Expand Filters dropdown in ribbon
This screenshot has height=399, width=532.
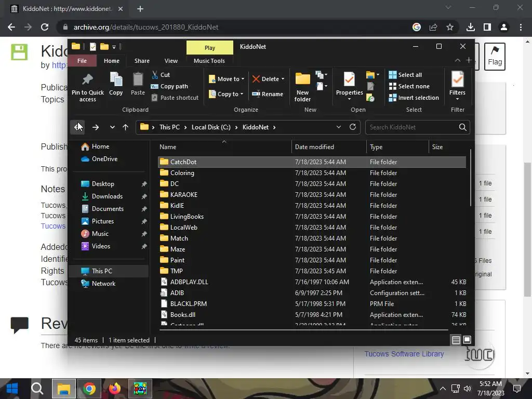pyautogui.click(x=457, y=99)
